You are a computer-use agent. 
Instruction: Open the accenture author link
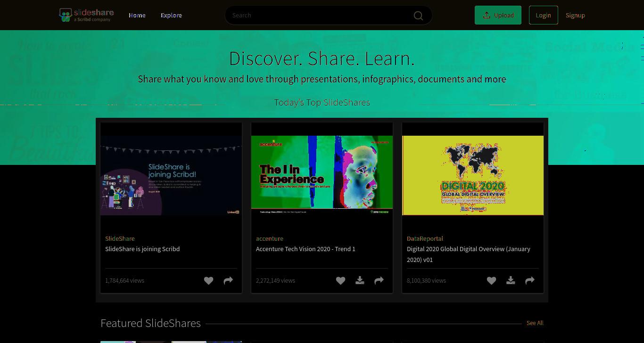tap(270, 238)
